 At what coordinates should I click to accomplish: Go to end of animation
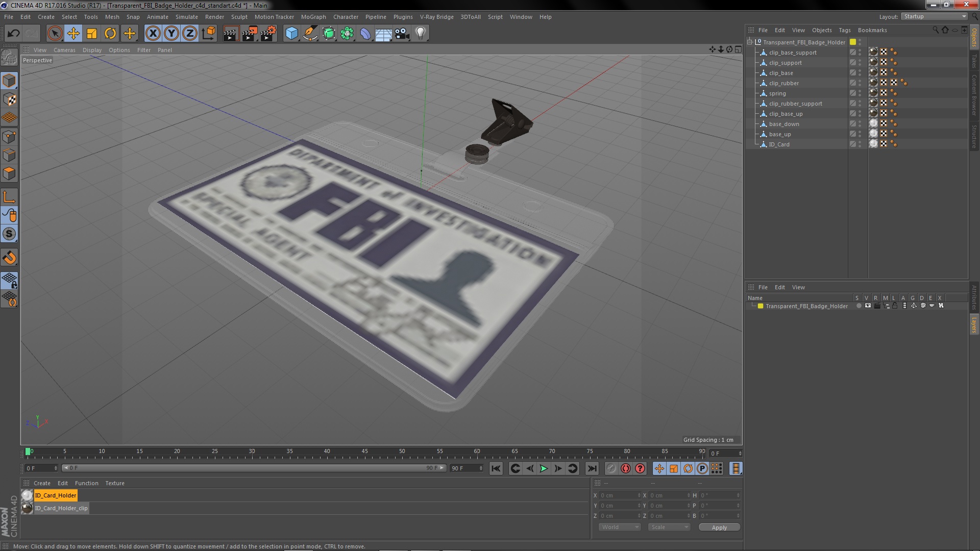tap(592, 468)
